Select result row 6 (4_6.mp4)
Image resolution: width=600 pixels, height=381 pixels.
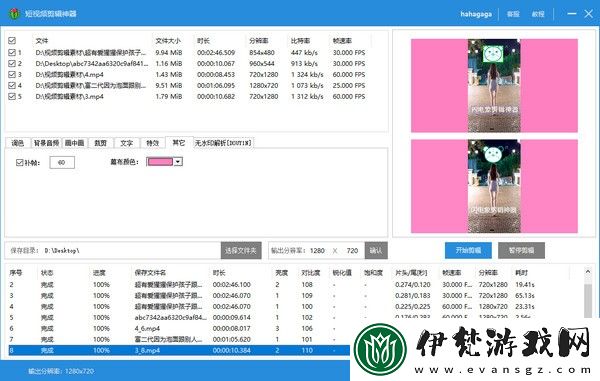[x=179, y=328]
